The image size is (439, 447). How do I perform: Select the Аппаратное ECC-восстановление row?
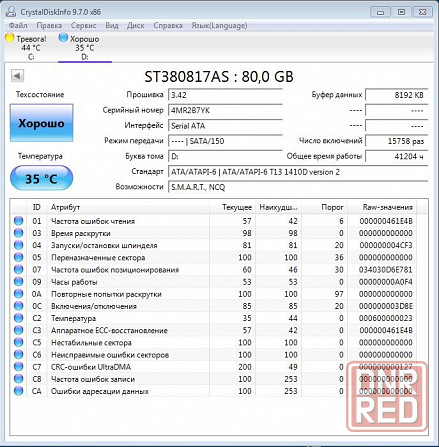(x=214, y=330)
